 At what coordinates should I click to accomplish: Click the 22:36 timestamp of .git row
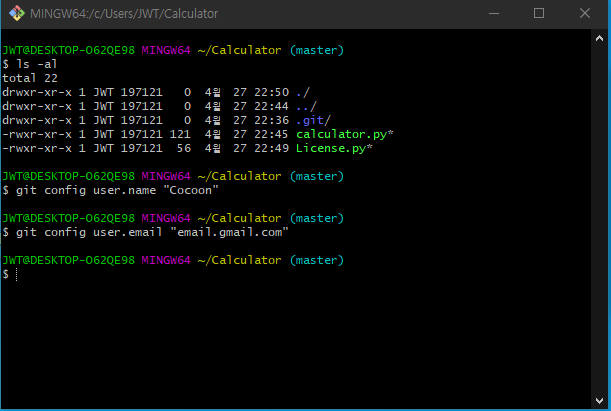click(271, 120)
